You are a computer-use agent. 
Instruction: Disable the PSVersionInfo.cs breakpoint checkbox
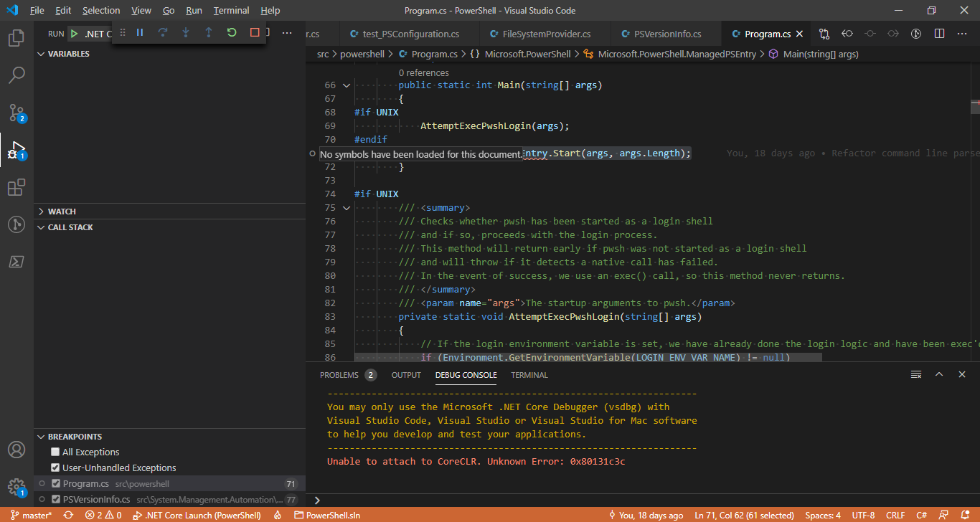(56, 499)
